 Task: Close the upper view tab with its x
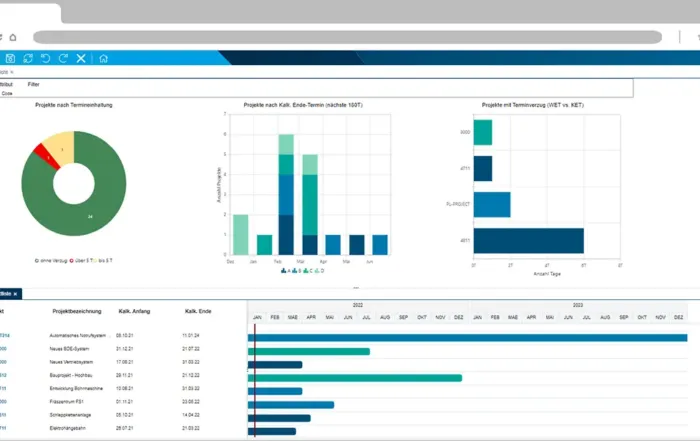12,72
